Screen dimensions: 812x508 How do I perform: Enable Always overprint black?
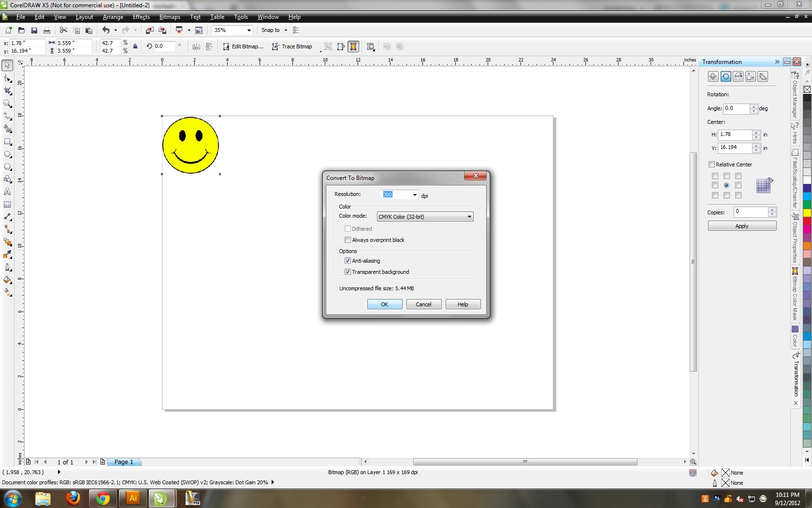point(348,240)
